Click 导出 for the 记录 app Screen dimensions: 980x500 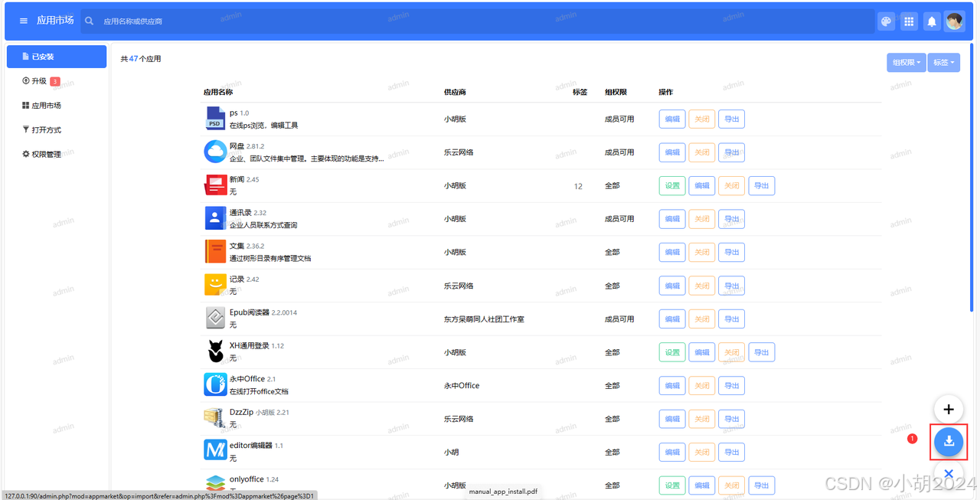click(732, 286)
